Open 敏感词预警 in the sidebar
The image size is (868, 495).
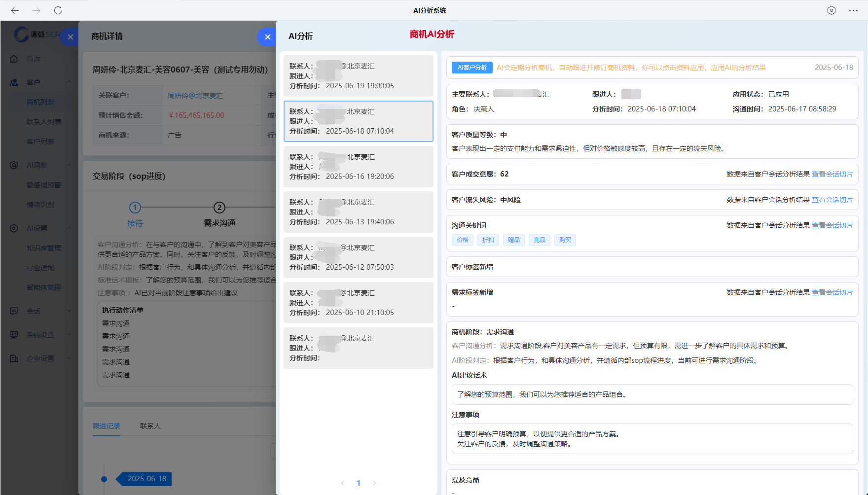(x=44, y=185)
